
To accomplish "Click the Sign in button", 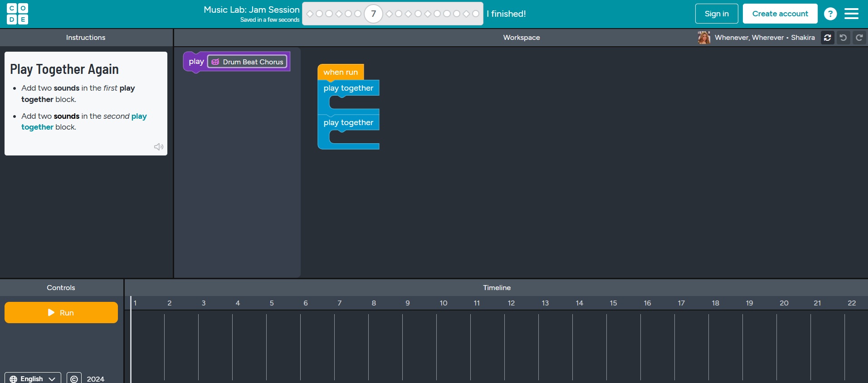I will pyautogui.click(x=716, y=14).
